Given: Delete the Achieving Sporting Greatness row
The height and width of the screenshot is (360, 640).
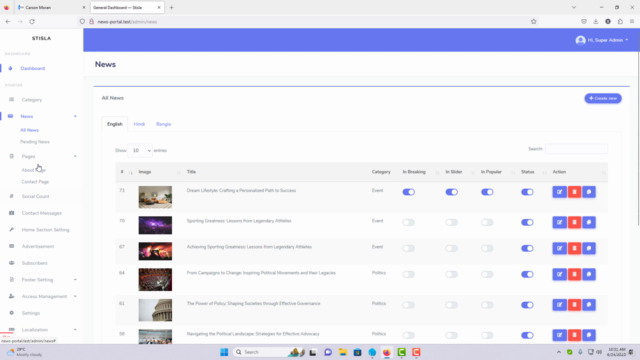Looking at the screenshot, I should click(x=574, y=248).
